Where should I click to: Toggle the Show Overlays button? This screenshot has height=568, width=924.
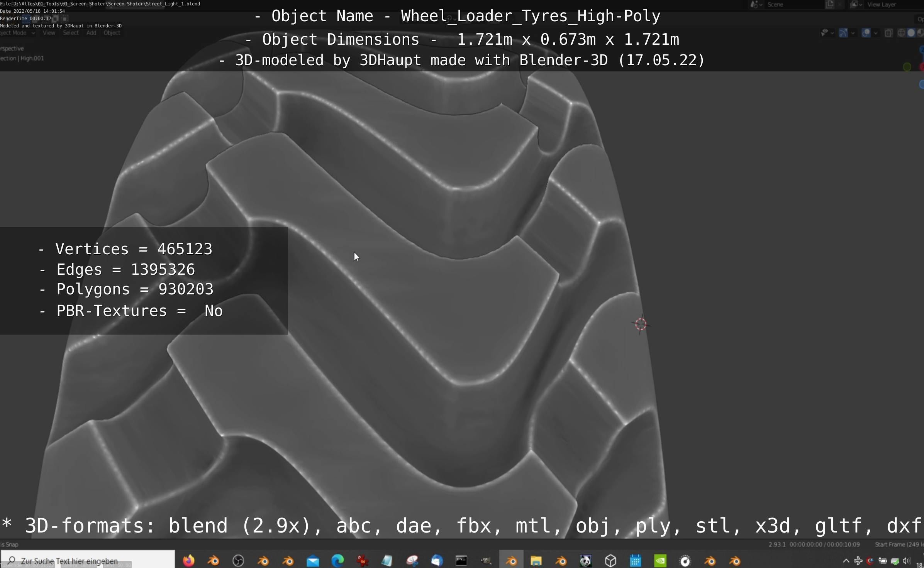(866, 33)
